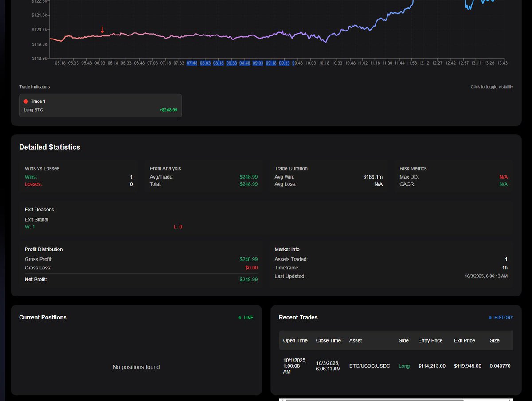The height and width of the screenshot is (401, 532).
Task: Click the Avg/Trade $248.99 value
Action: pos(249,177)
